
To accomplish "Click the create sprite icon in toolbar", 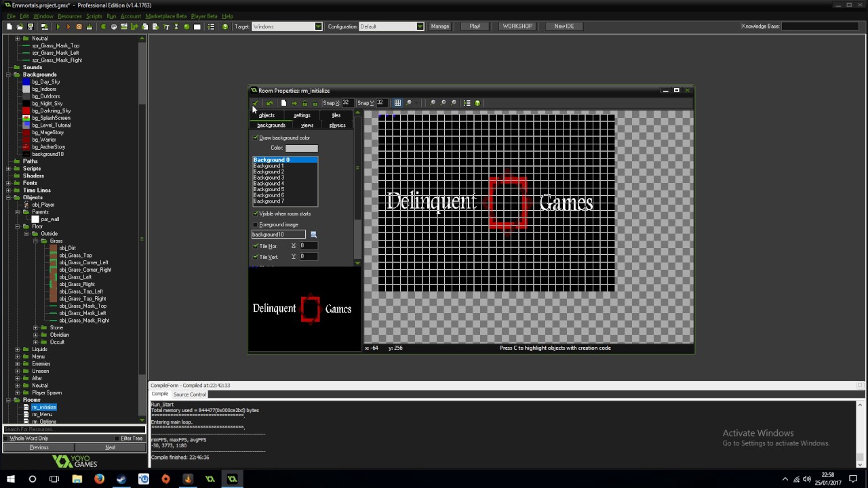I will pyautogui.click(x=103, y=26).
